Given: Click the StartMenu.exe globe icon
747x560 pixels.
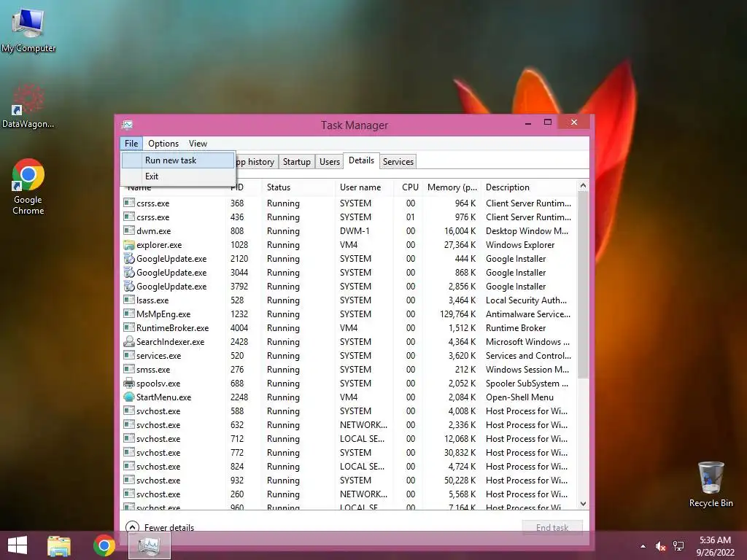Looking at the screenshot, I should coord(128,397).
